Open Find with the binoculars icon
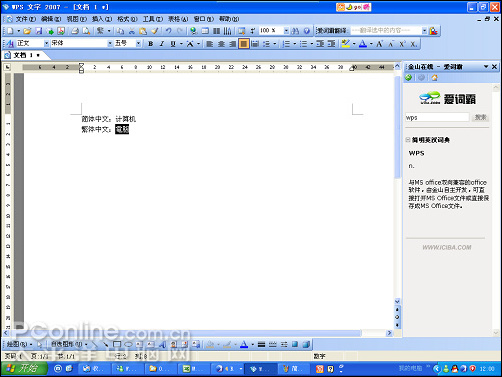Screen dimensions: 502x377 pos(295,31)
